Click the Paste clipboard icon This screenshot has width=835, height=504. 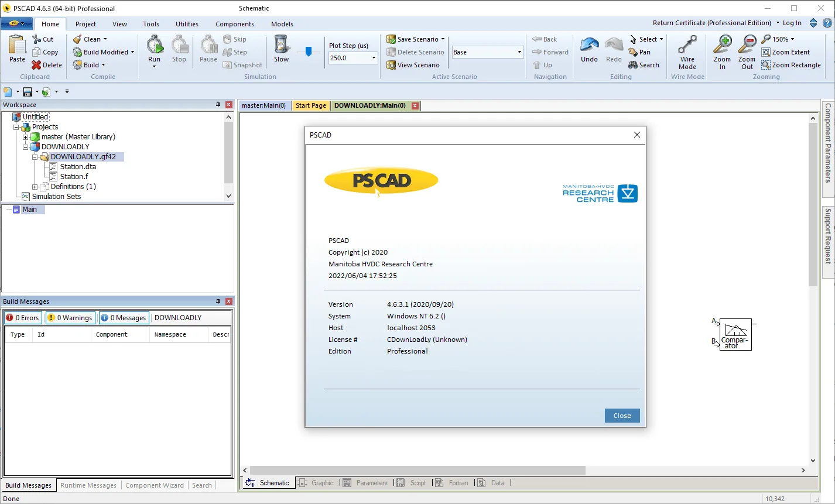coord(18,44)
